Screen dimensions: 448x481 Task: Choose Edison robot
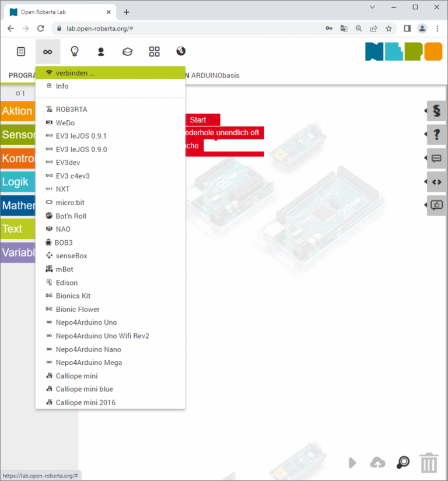(110, 283)
